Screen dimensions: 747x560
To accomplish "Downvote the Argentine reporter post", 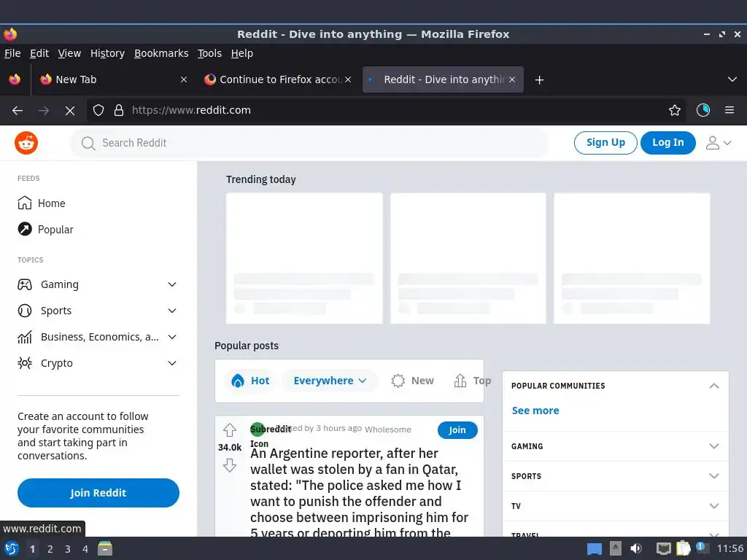I will pyautogui.click(x=230, y=465).
